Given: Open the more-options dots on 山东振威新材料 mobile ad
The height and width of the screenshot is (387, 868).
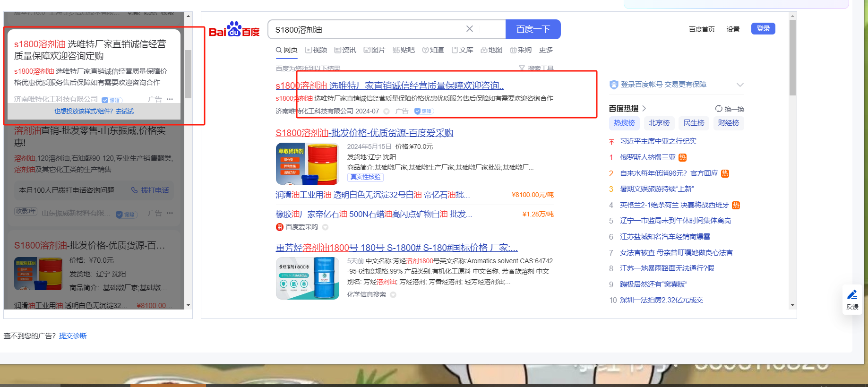Looking at the screenshot, I should coord(170,213).
